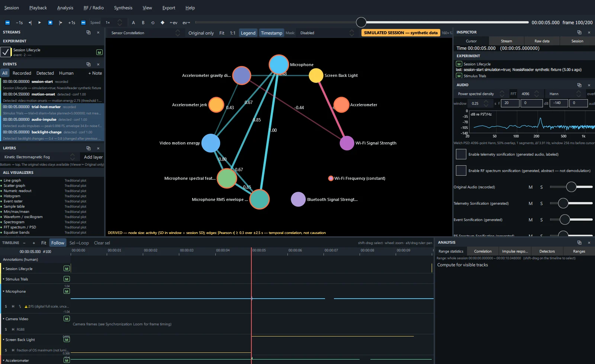
Task: Undock the Audio panel
Action: tap(579, 85)
